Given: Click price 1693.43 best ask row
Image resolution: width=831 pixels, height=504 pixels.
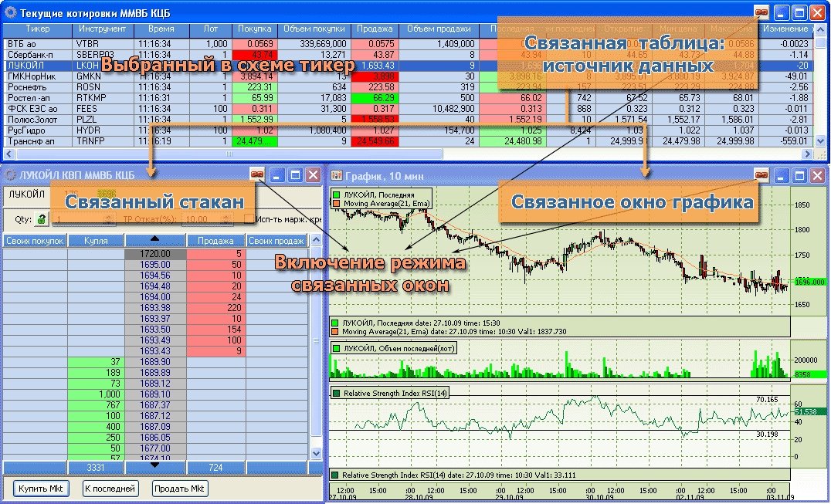Looking at the screenshot, I should tap(155, 351).
